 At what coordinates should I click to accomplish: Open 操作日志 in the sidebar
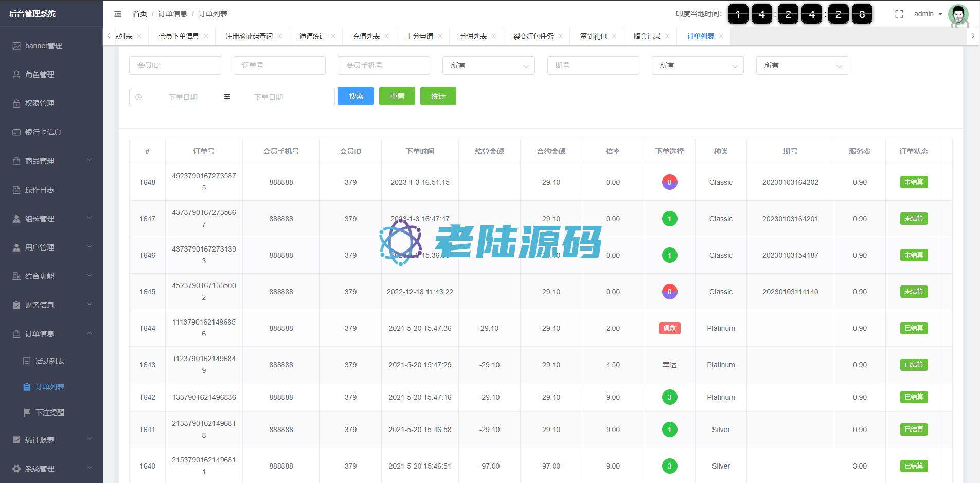[x=40, y=190]
